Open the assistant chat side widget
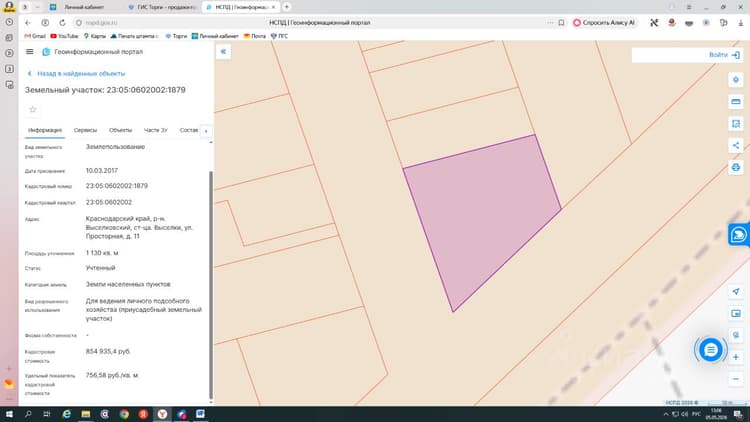750x422 pixels. click(739, 235)
